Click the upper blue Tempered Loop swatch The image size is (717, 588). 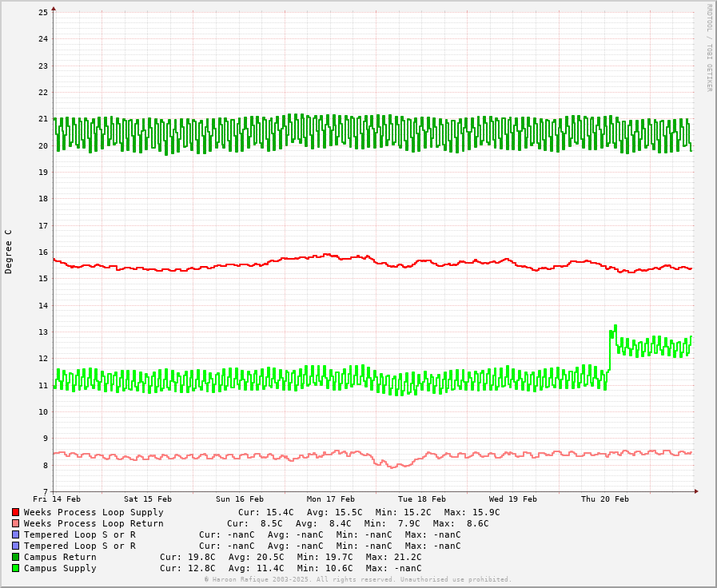click(x=15, y=534)
